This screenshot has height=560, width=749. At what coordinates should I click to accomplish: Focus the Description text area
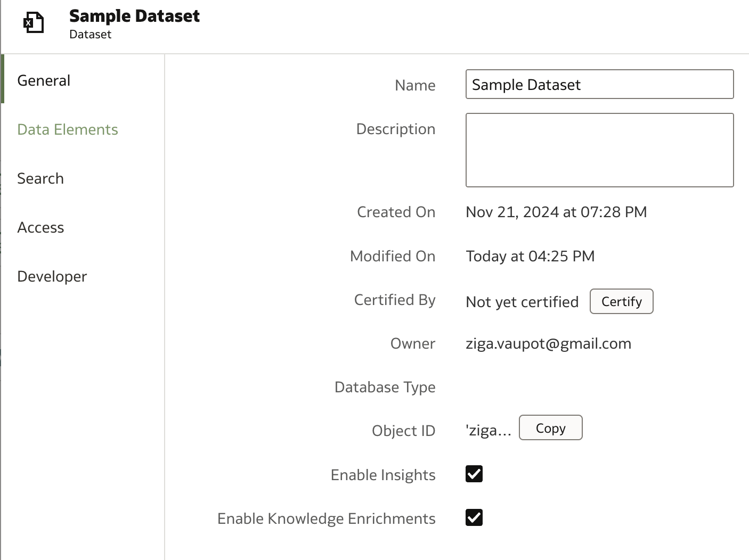click(599, 150)
